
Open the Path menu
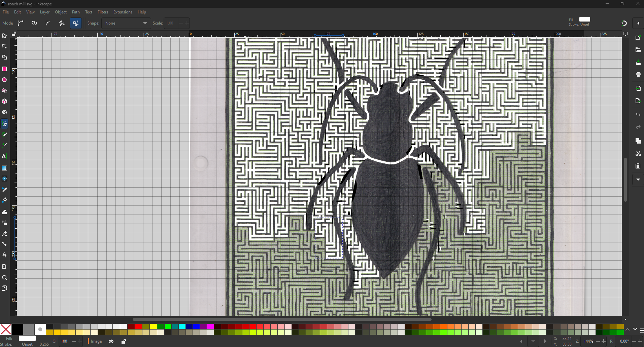pos(76,12)
